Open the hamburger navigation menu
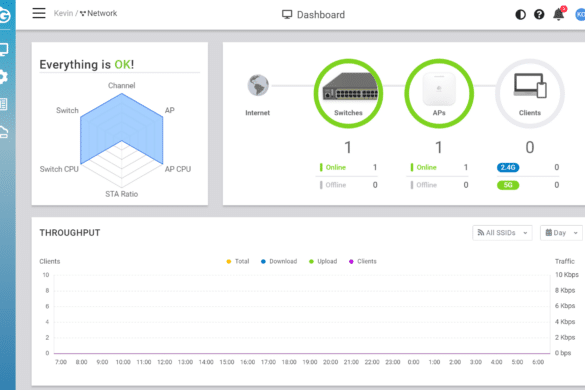 pos(39,13)
